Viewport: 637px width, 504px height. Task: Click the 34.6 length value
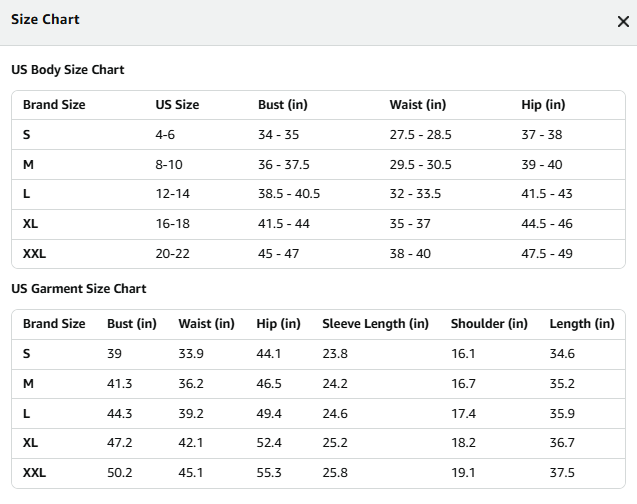[562, 354]
